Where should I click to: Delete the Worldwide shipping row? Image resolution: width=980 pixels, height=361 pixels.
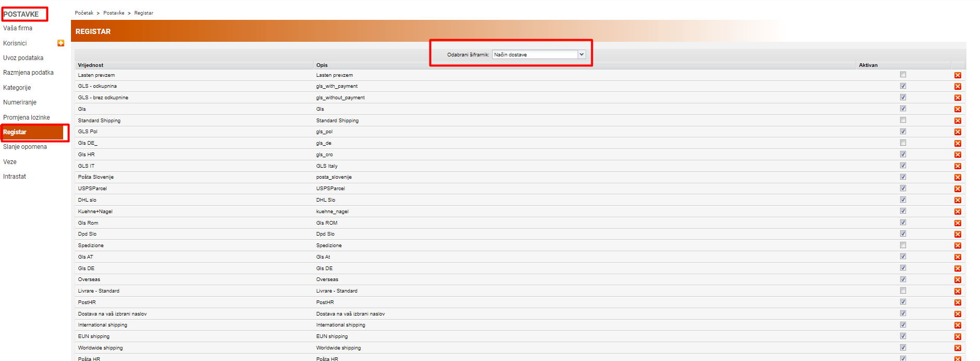click(958, 348)
